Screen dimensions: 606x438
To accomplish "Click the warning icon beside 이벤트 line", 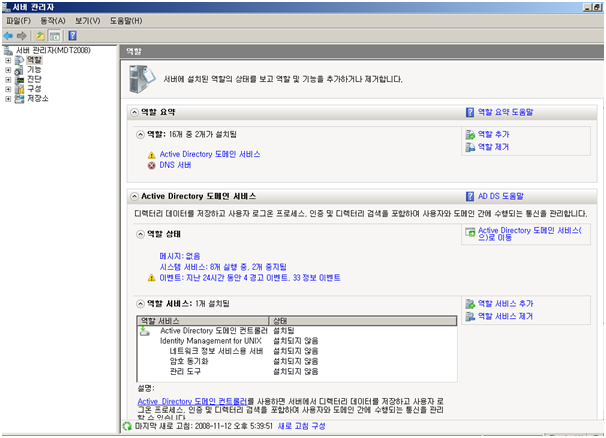I will click(152, 278).
